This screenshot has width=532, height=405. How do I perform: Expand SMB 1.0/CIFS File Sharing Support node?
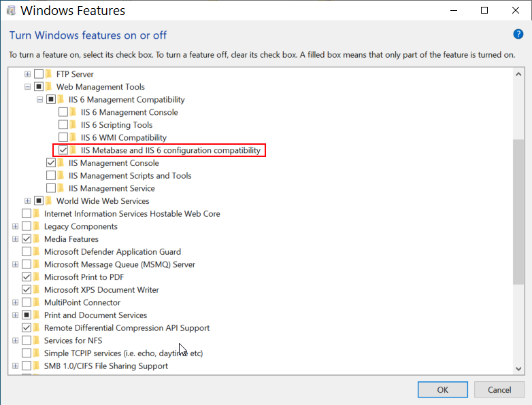(15, 366)
